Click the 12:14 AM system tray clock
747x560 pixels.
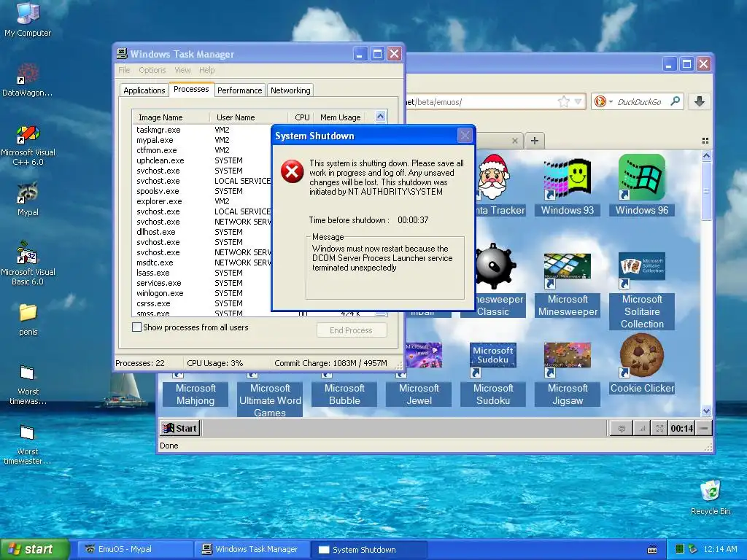[720, 549]
